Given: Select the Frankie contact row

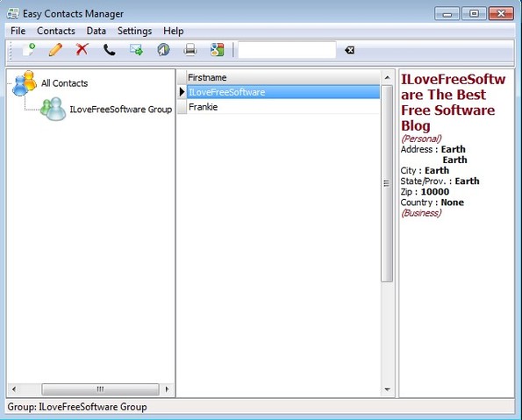Looking at the screenshot, I should [283, 107].
